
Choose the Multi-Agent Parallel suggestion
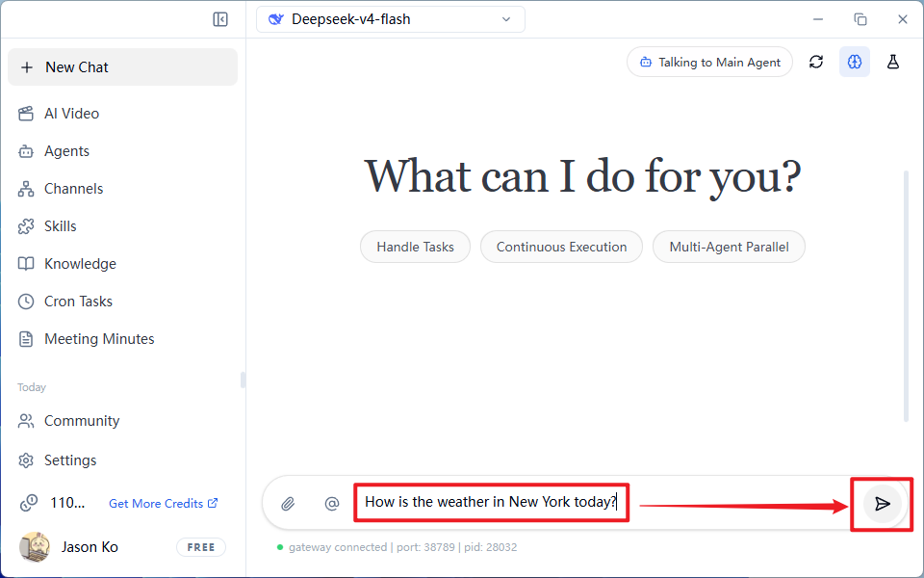(x=729, y=247)
